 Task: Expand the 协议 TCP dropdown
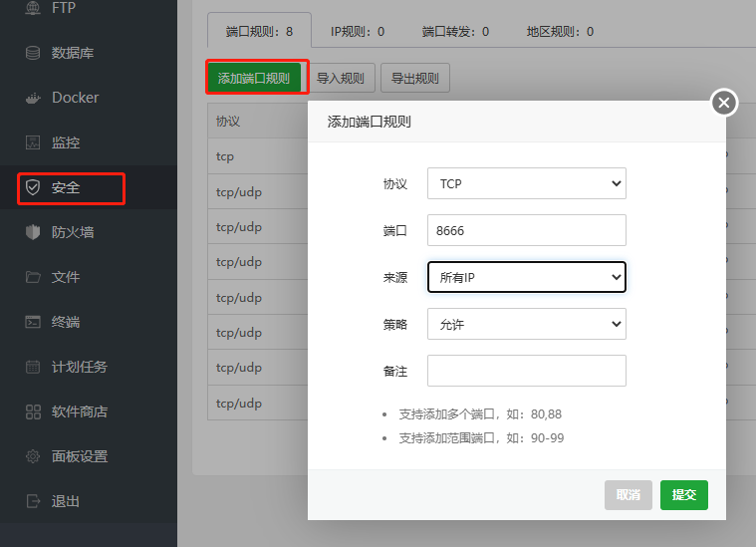click(x=526, y=184)
